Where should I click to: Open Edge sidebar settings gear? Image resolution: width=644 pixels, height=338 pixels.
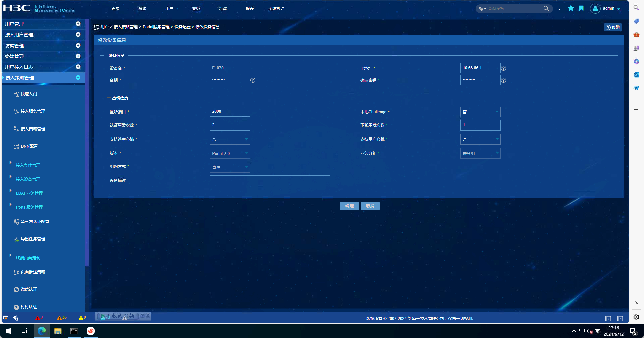(x=636, y=317)
